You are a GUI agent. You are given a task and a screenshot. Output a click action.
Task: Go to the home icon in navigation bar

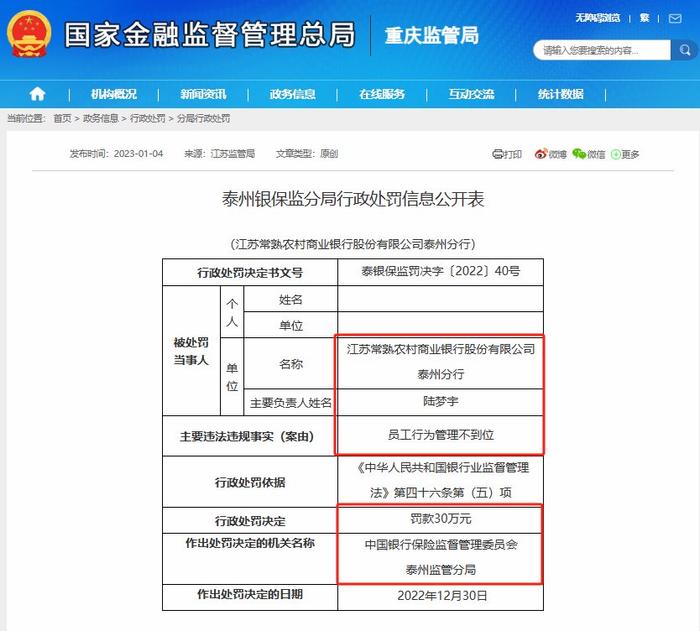click(38, 94)
